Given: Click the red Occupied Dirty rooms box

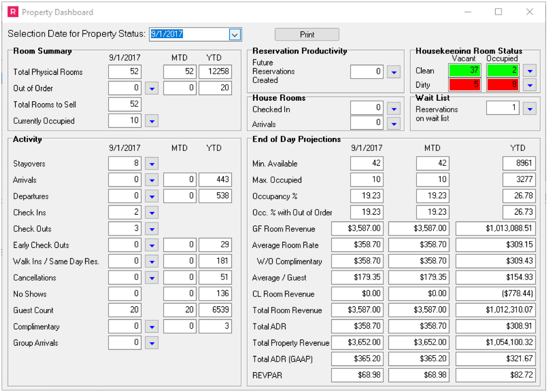Looking at the screenshot, I should tap(502, 85).
